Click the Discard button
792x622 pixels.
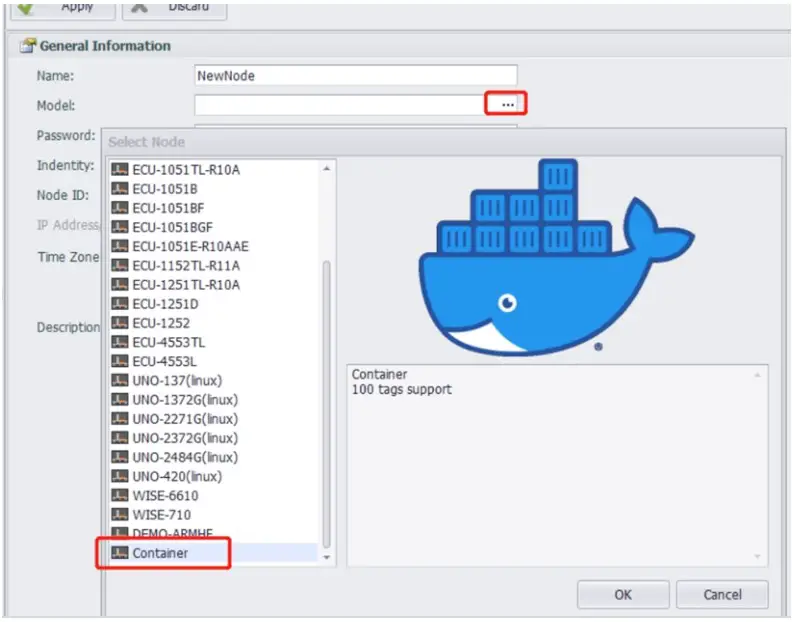tap(175, 10)
